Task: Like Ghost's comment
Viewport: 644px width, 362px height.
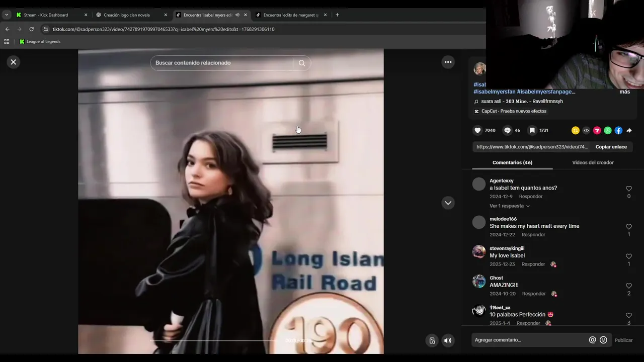Action: point(628,286)
